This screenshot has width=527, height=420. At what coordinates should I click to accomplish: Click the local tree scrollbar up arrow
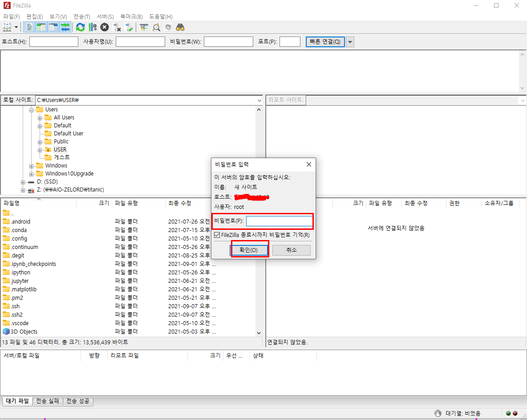[x=259, y=110]
